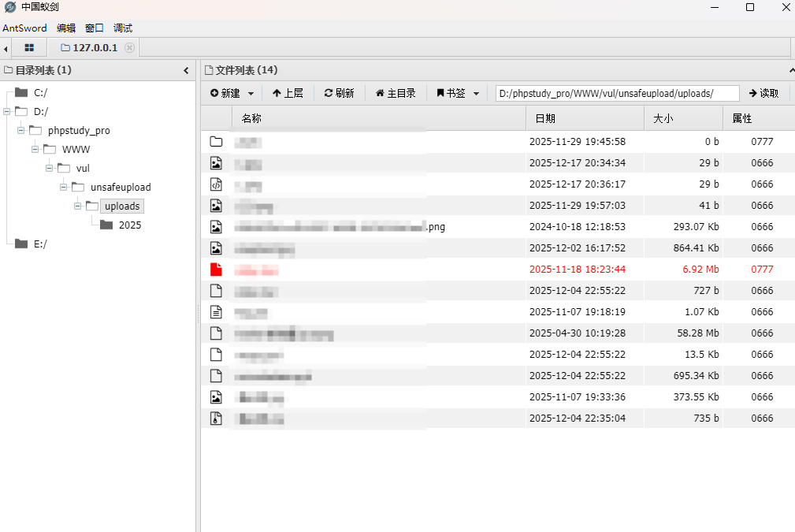Screen dimensions: 795x532
Task: Click the path input field
Action: pos(617,93)
